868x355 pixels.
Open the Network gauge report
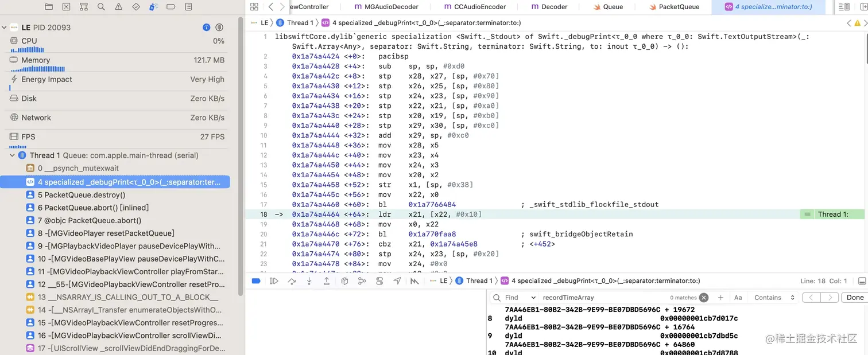(117, 118)
